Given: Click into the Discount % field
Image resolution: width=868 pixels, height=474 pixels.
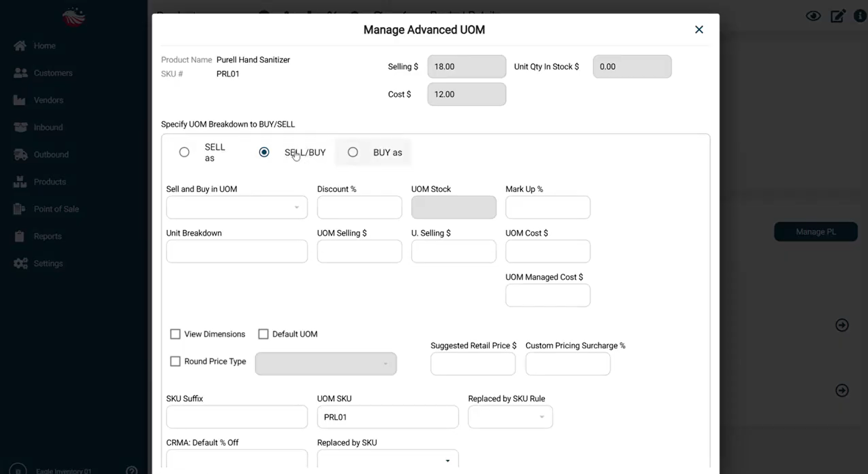Looking at the screenshot, I should 359,208.
